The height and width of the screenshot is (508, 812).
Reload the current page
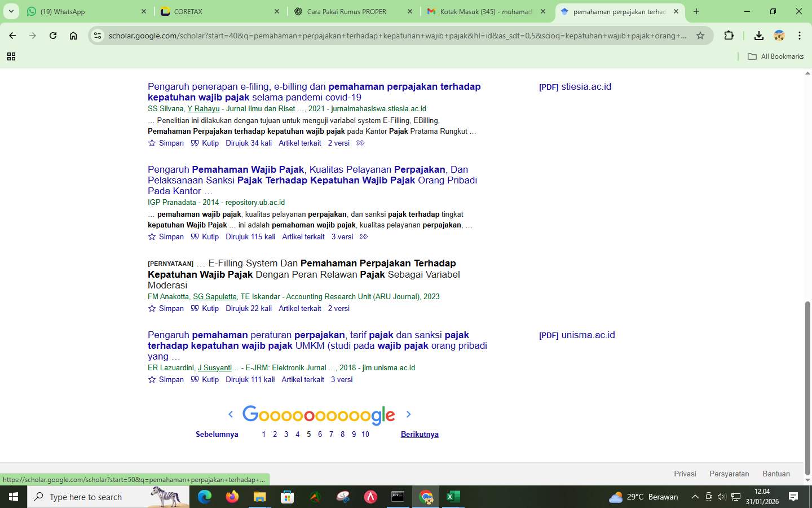coord(53,36)
